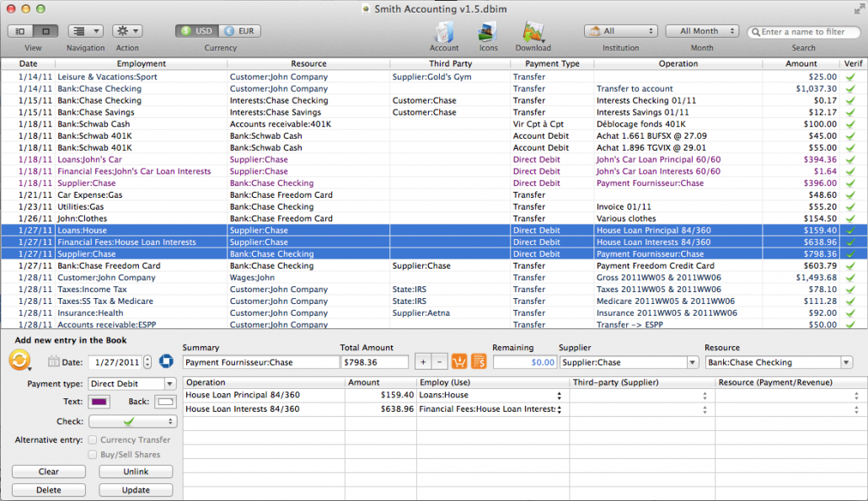Tick the Buy/Sell Shares checkbox
The width and height of the screenshot is (868, 501).
click(93, 455)
